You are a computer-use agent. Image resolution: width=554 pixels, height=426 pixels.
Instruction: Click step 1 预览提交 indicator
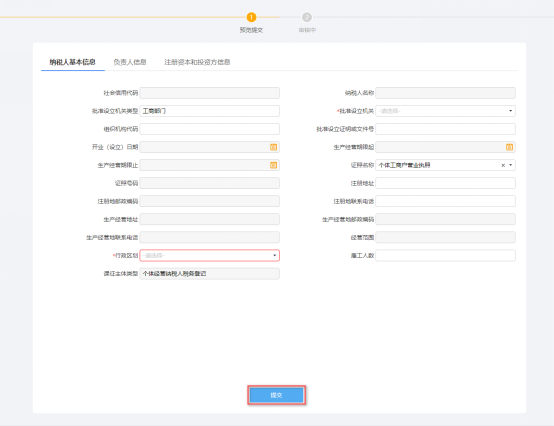pyautogui.click(x=251, y=17)
